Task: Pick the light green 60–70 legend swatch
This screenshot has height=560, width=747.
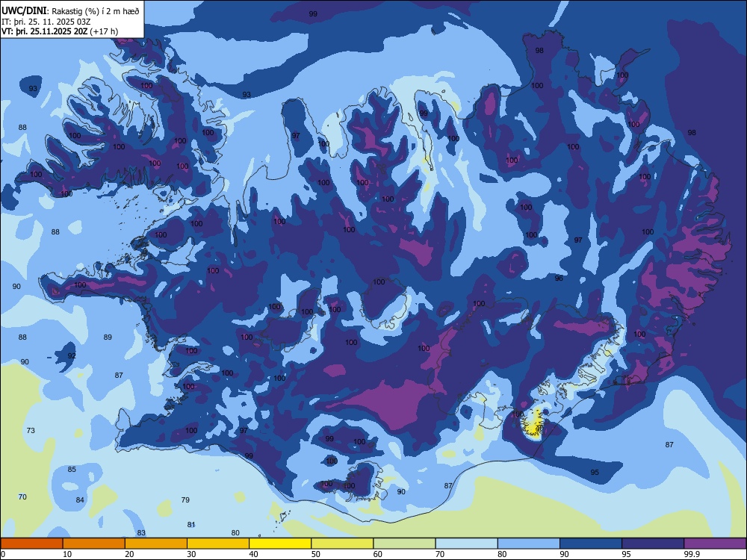Action: (x=404, y=544)
